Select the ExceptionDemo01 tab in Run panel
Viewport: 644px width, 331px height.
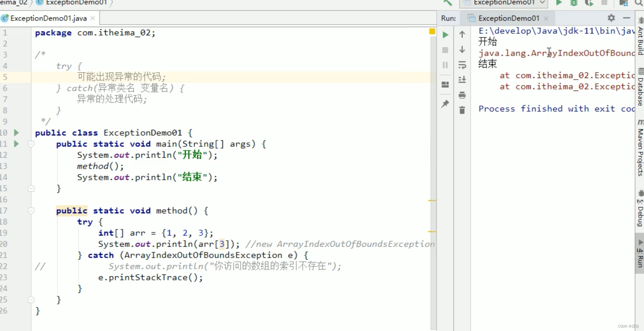click(508, 18)
